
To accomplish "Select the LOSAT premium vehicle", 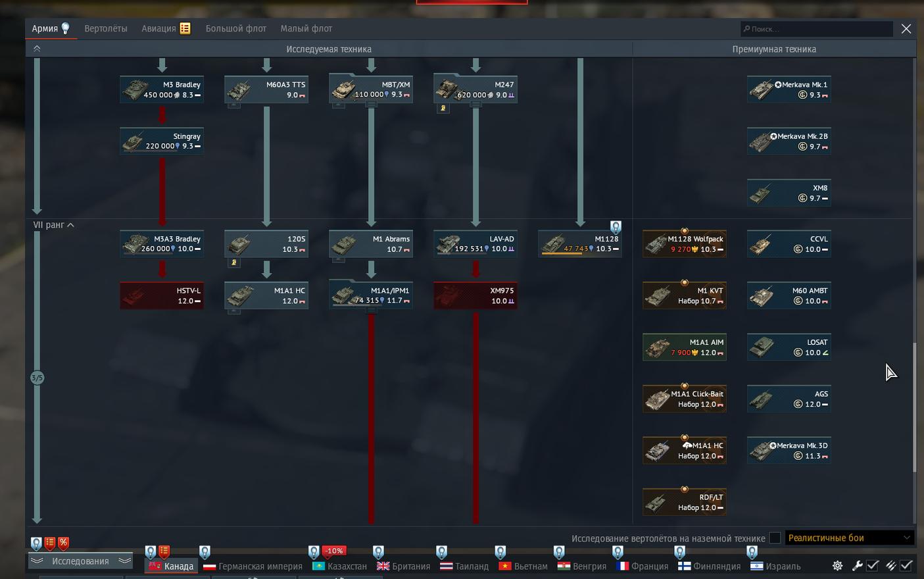I will 789,347.
